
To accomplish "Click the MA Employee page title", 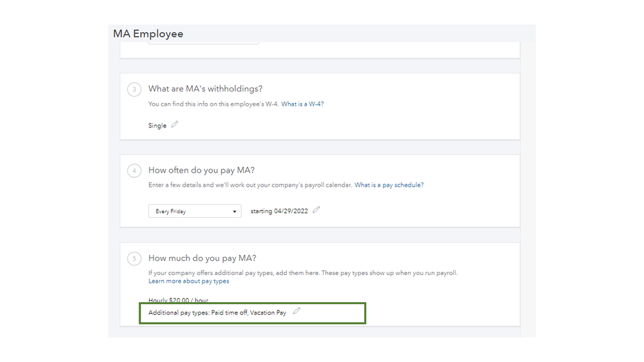I will point(148,34).
